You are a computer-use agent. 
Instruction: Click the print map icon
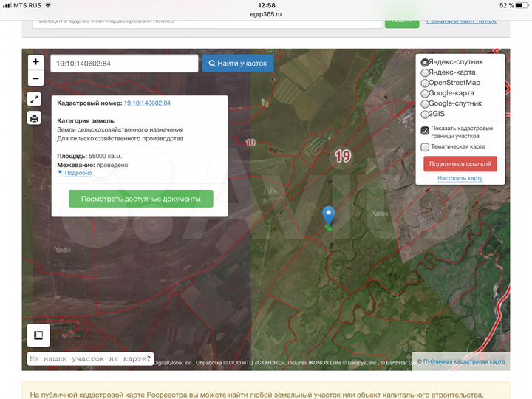pos(35,118)
